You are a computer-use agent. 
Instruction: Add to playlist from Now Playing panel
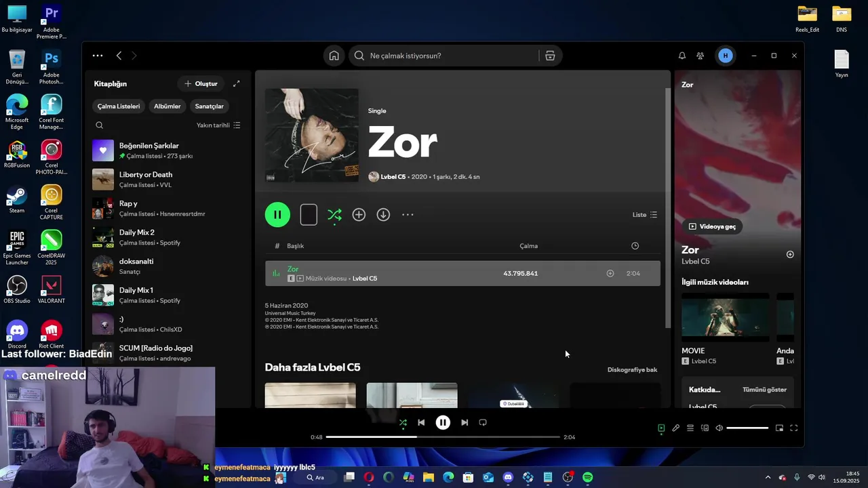click(x=790, y=255)
